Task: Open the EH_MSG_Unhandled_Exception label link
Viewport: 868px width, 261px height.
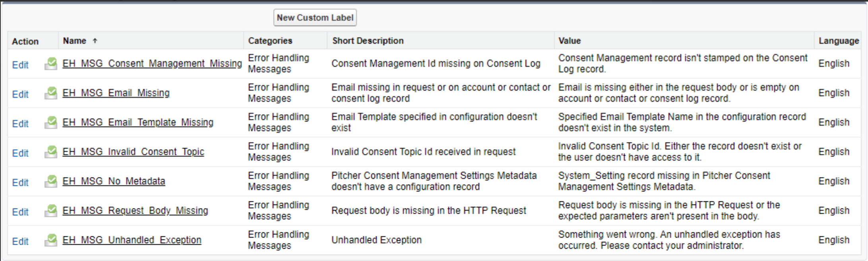Action: pyautogui.click(x=132, y=240)
